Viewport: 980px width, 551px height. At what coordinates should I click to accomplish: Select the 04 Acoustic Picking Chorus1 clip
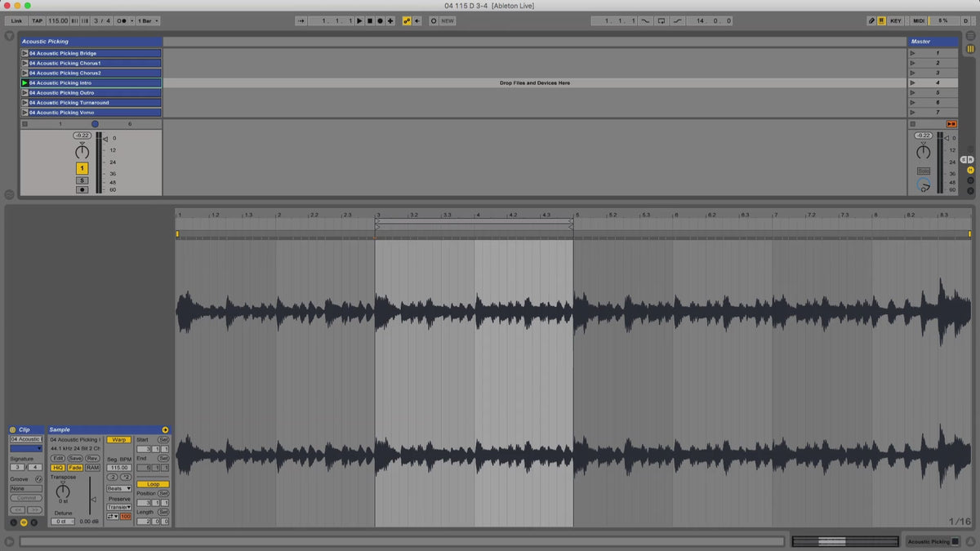94,63
